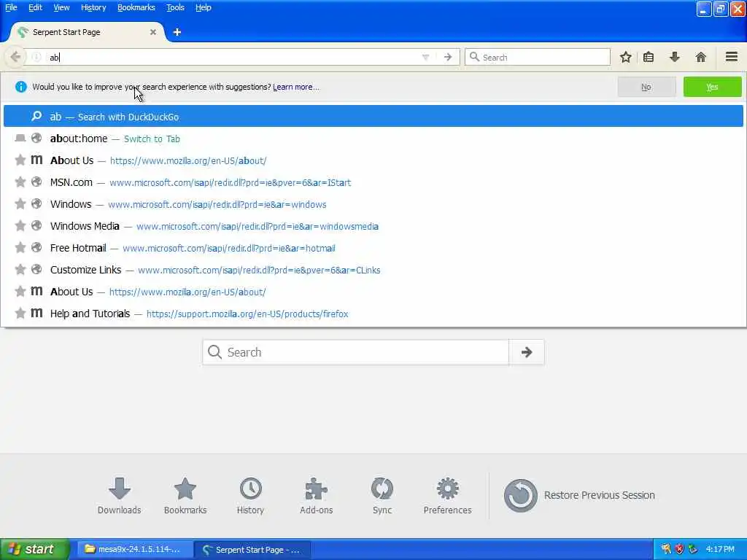
Task: Click the Go arrow in address bar
Action: (x=448, y=58)
